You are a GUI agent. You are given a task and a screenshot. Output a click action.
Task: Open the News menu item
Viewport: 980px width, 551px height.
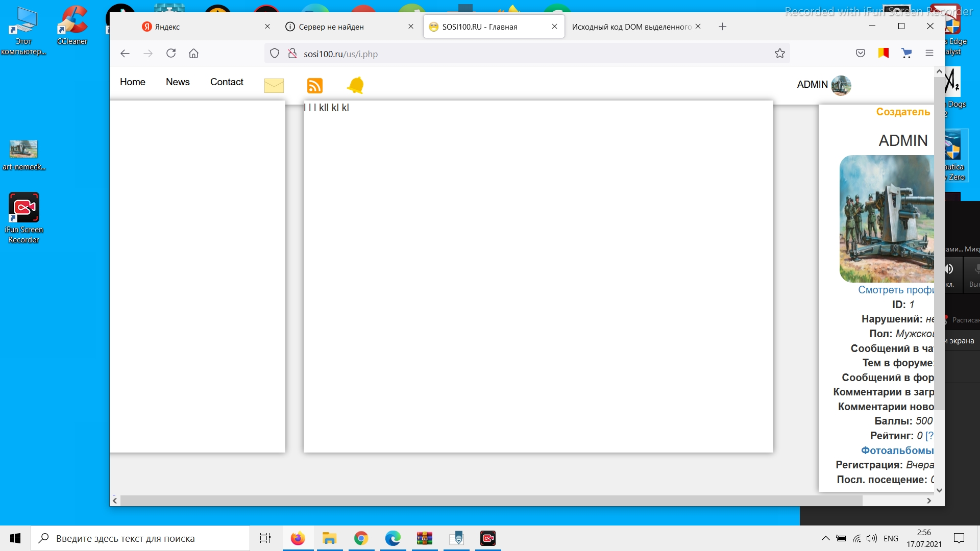(x=178, y=82)
